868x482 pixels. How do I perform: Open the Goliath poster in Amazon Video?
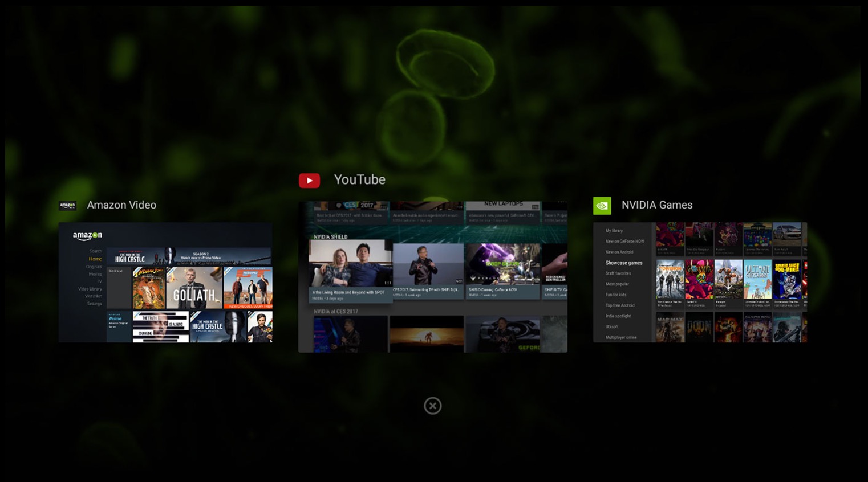click(x=194, y=288)
